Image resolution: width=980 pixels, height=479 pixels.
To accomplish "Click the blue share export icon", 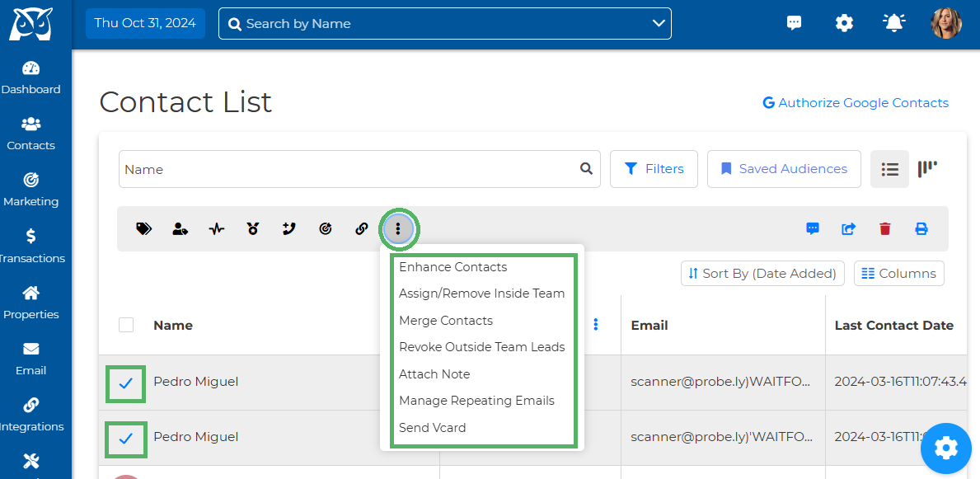I will click(848, 229).
